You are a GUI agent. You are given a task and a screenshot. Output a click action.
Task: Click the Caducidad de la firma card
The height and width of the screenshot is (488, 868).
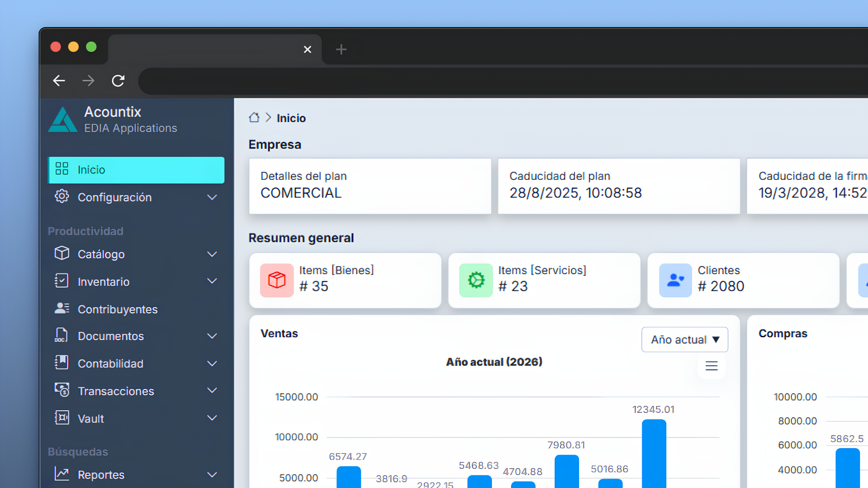click(808, 186)
